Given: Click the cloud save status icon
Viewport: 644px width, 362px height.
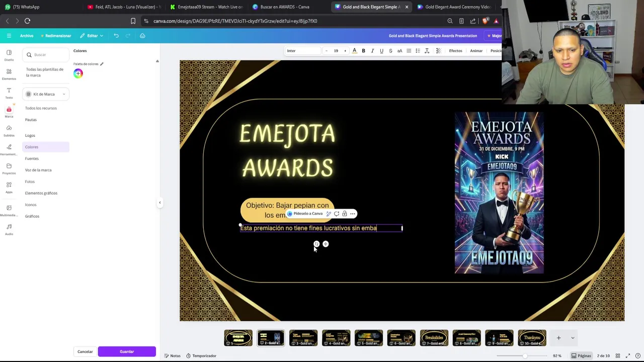Looking at the screenshot, I should pos(142,36).
